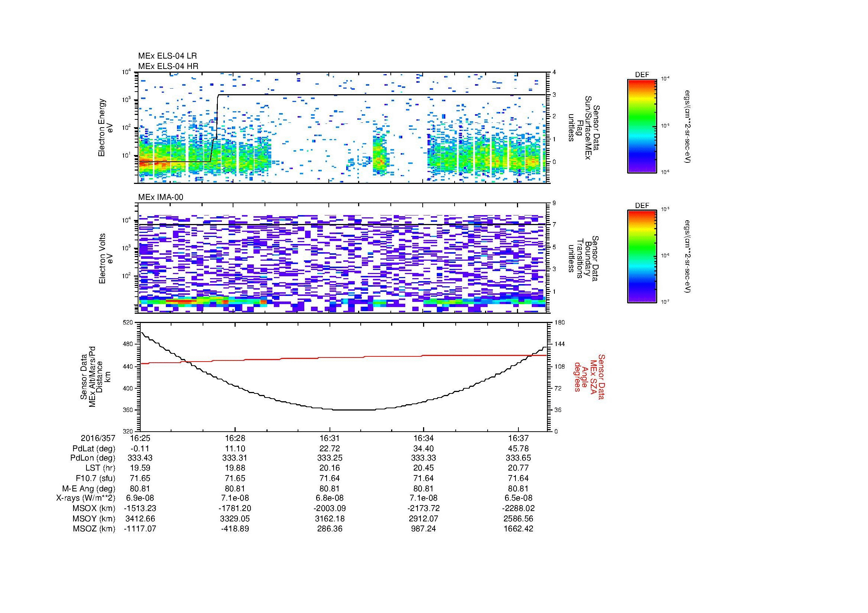Screen dimensions: 868x613
Task: Click the MSOX value '-1781.20'
Action: point(235,508)
